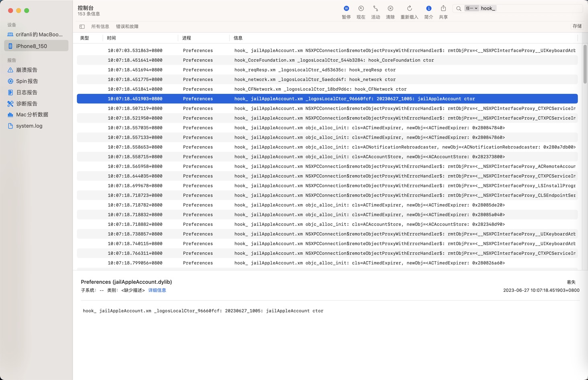Select the highlighted jailAppleAccount ctor row
The height and width of the screenshot is (380, 588).
coord(327,99)
